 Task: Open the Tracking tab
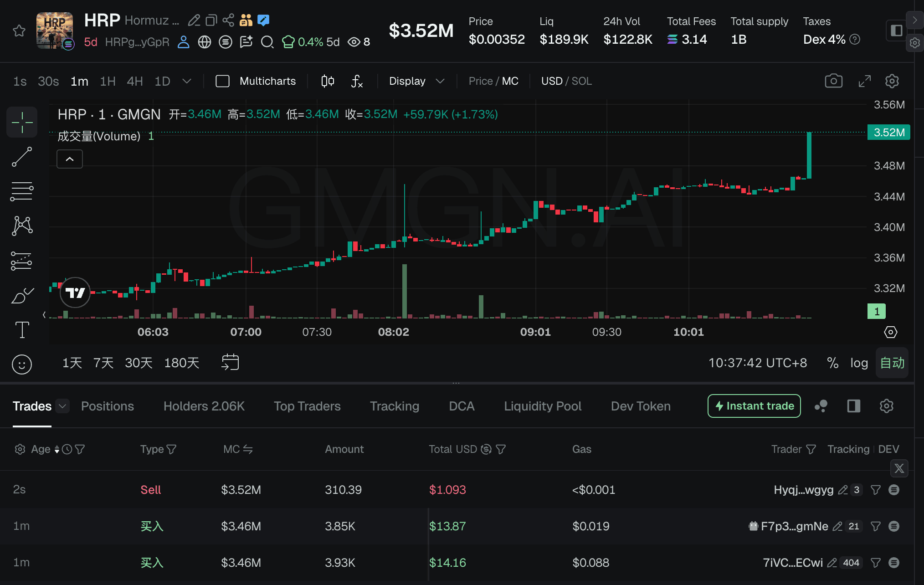click(395, 406)
